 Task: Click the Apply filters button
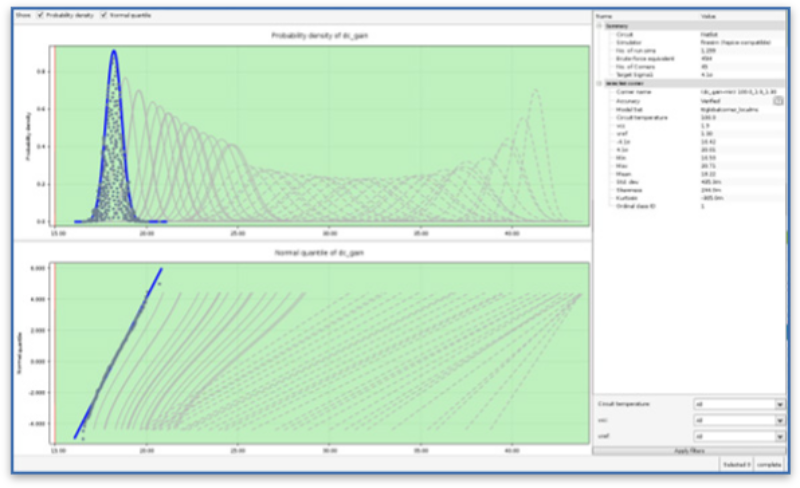(x=690, y=452)
